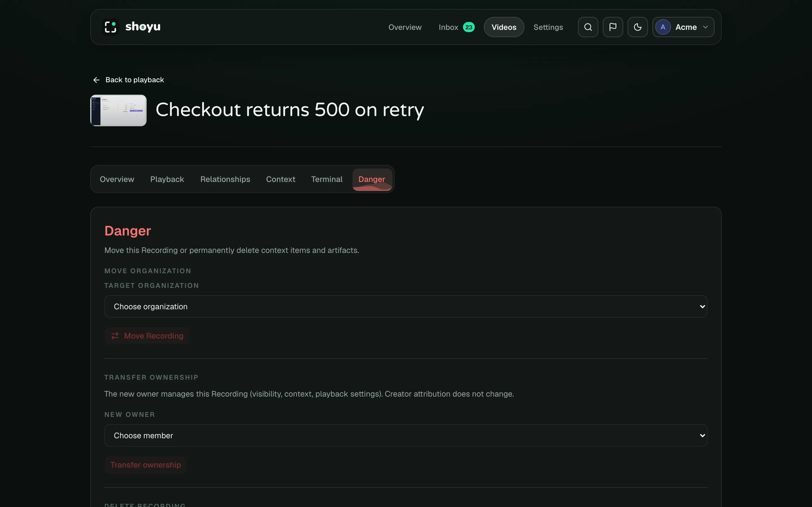812x507 pixels.
Task: Go to Settings in top navigation
Action: point(548,27)
